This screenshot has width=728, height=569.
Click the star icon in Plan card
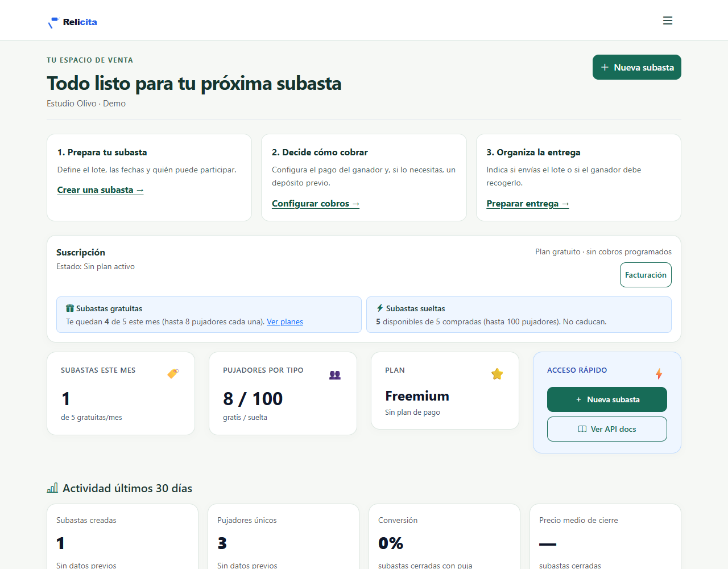click(497, 374)
